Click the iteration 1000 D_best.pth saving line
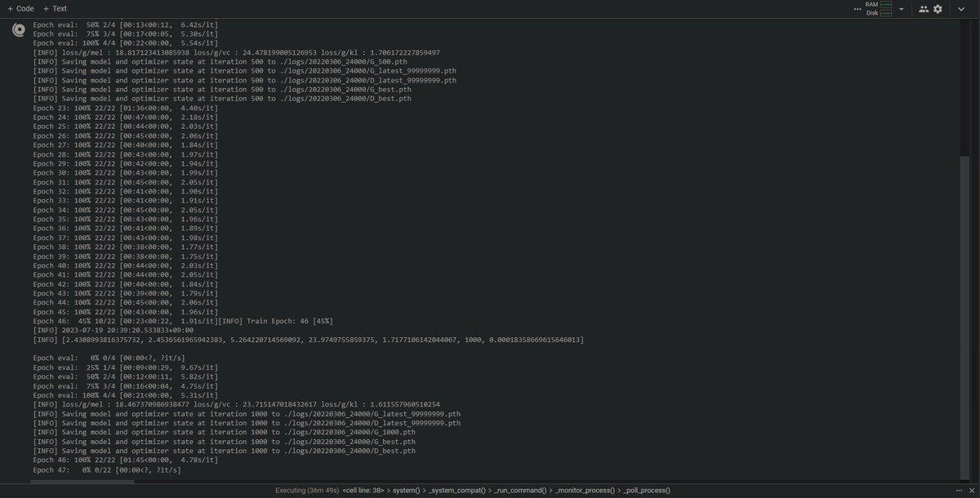 click(224, 451)
